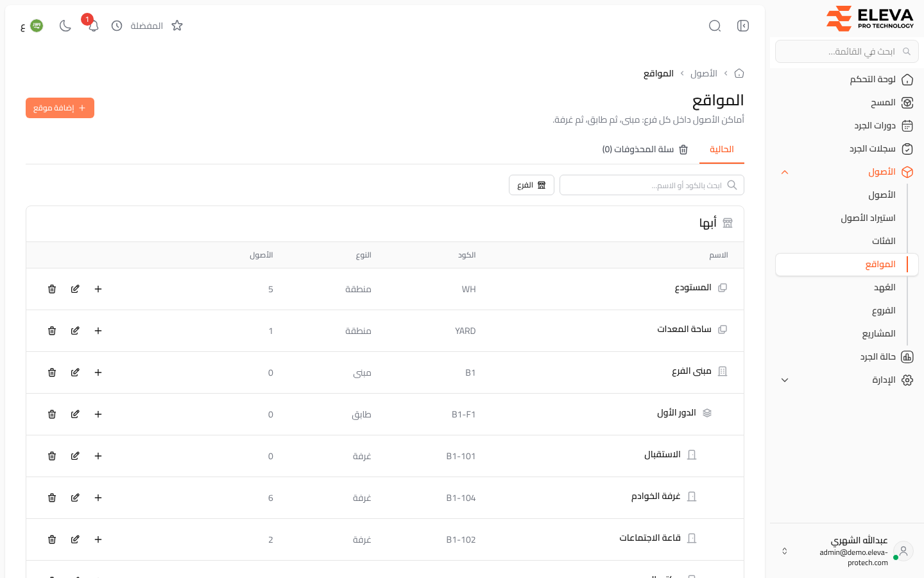Follow the الأصول breadcrumb link

(704, 74)
